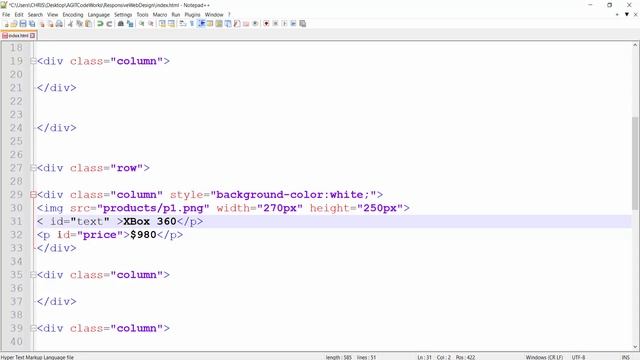Synchronize vertical scrolling icon

coord(162,24)
